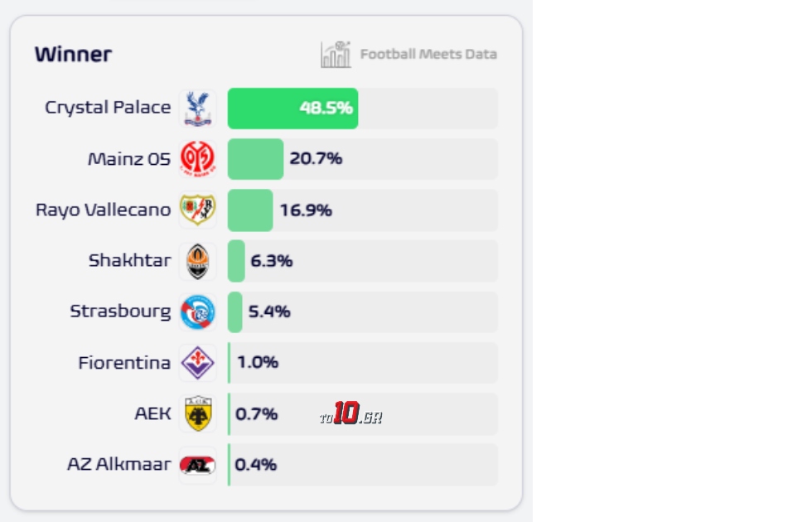Image resolution: width=812 pixels, height=522 pixels.
Task: Select the Rayo Vallecano badge icon
Action: pos(197,210)
